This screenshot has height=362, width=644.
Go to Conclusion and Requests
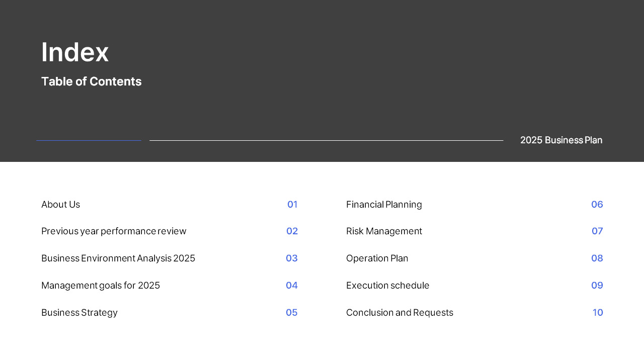[399, 313]
